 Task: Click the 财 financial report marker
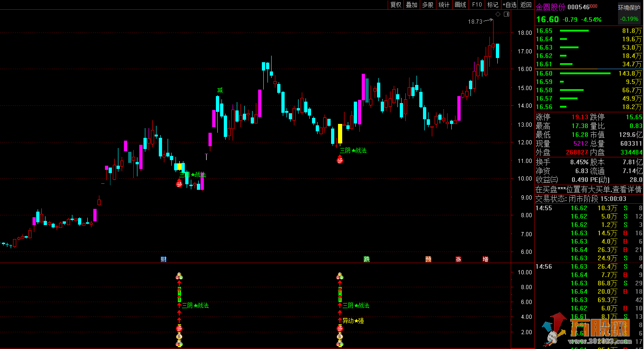(163, 259)
